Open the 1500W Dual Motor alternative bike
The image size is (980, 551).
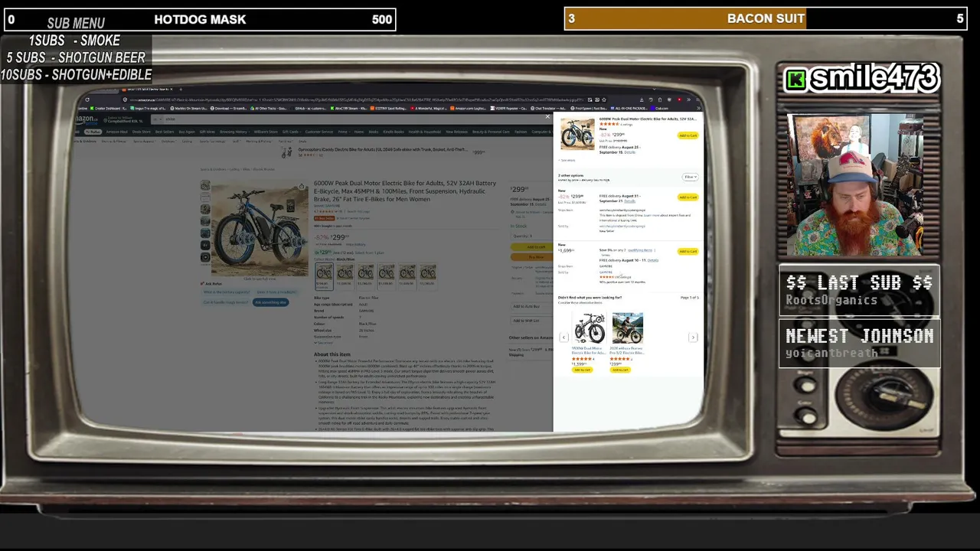(x=589, y=328)
